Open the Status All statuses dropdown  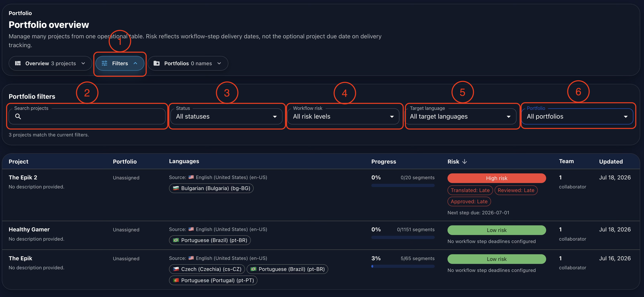tap(226, 116)
